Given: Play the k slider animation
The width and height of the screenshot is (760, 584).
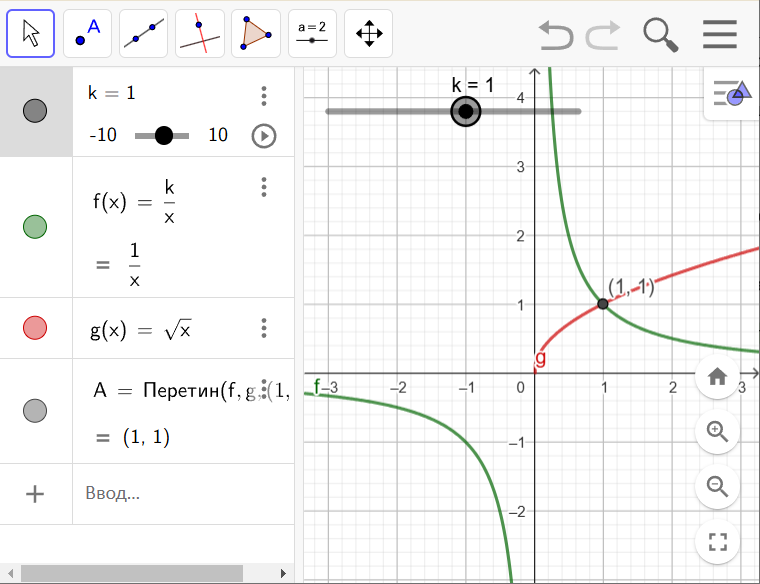Looking at the screenshot, I should 264,136.
